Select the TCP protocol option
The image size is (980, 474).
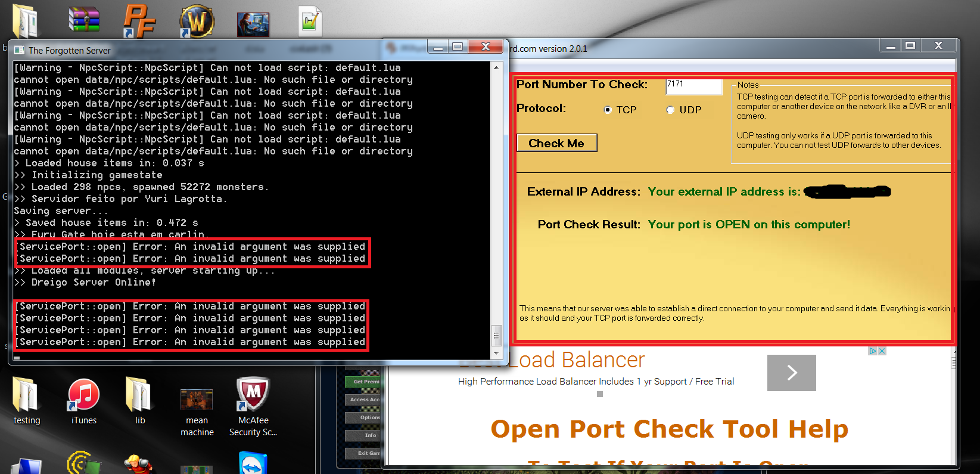click(608, 110)
